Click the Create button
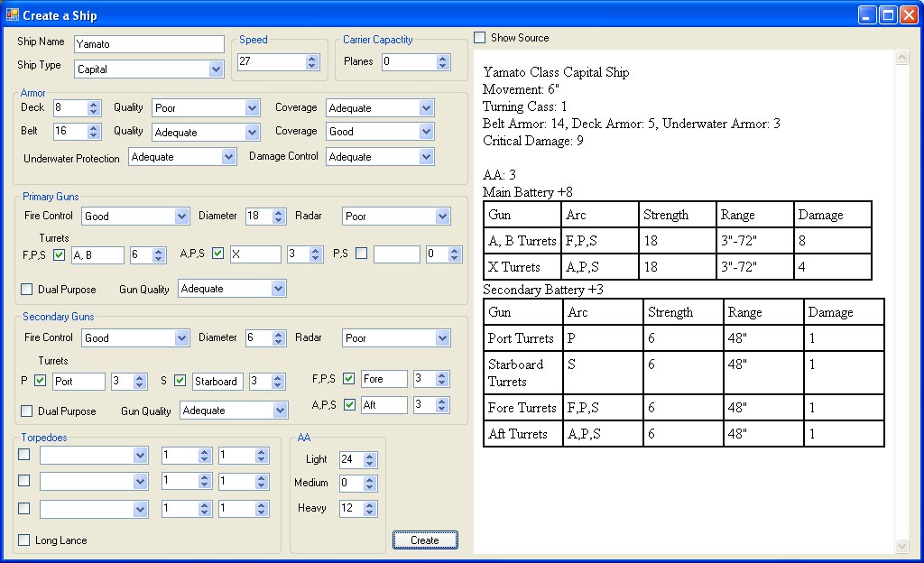This screenshot has height=563, width=924. tap(425, 540)
